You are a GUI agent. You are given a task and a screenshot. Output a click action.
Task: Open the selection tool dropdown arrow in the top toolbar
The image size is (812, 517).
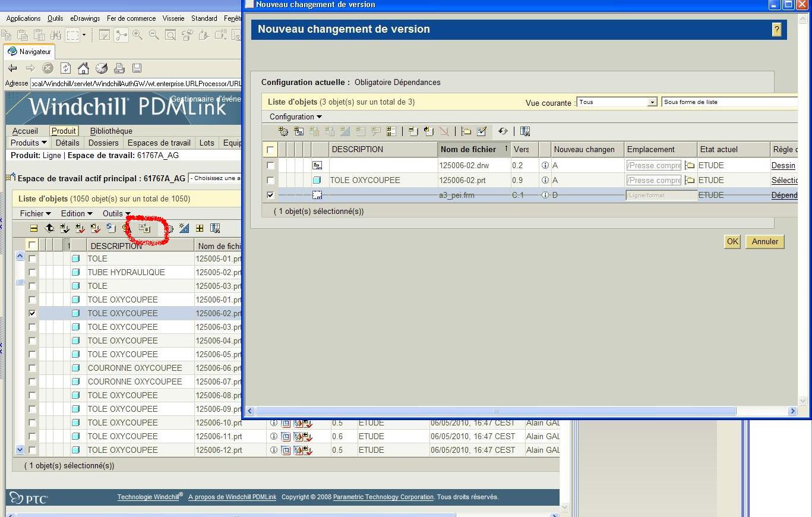pyautogui.click(x=84, y=35)
